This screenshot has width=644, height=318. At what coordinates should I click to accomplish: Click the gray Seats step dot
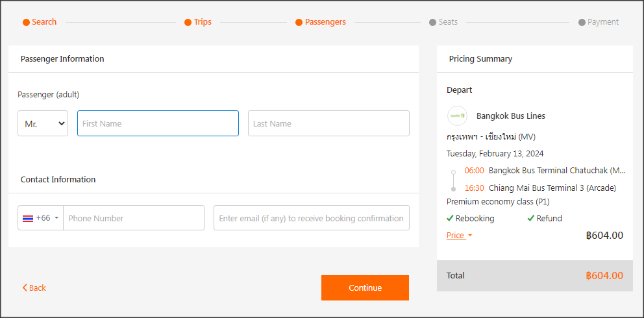tap(432, 22)
